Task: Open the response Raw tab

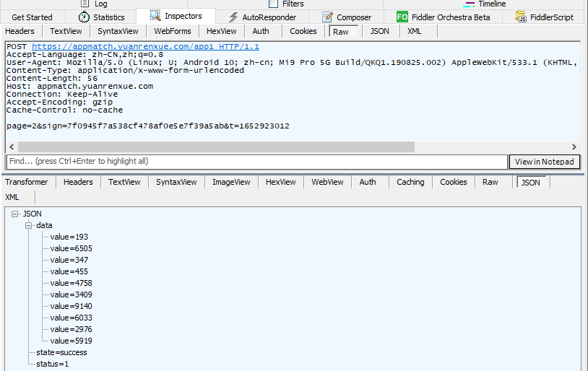Action: (490, 182)
